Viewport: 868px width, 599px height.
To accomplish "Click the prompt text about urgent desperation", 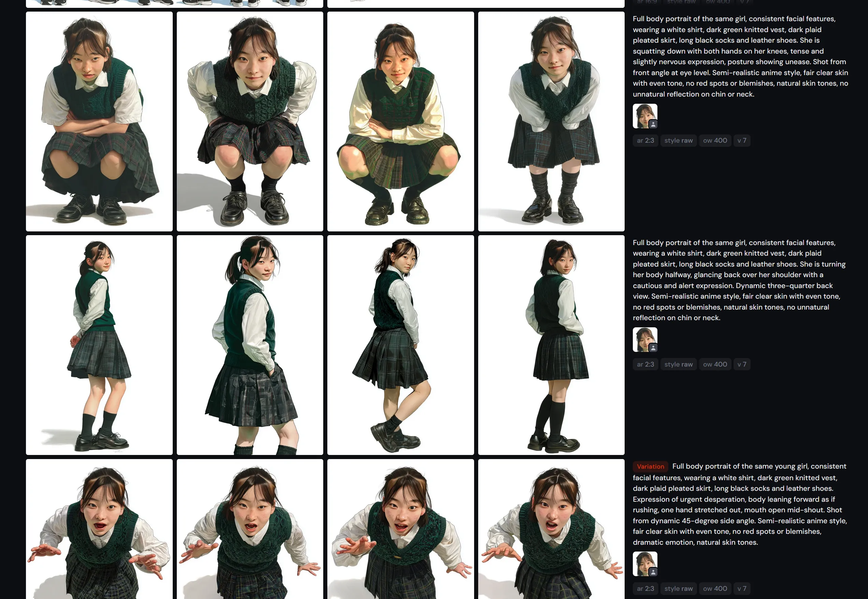I will [740, 504].
